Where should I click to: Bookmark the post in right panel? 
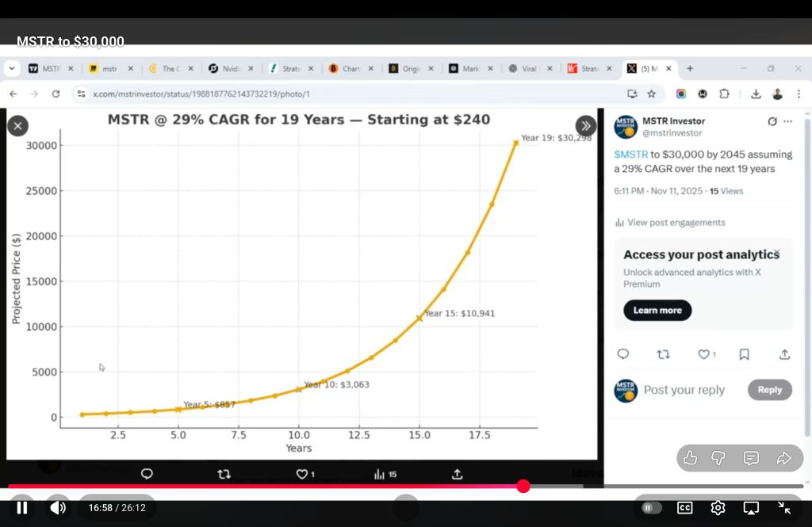744,354
